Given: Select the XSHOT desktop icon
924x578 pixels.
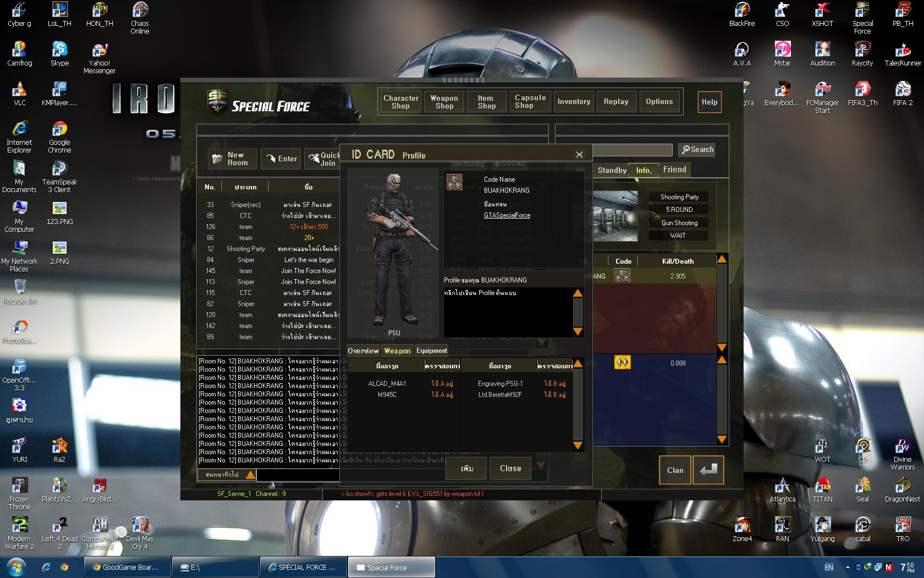Looking at the screenshot, I should 822,15.
